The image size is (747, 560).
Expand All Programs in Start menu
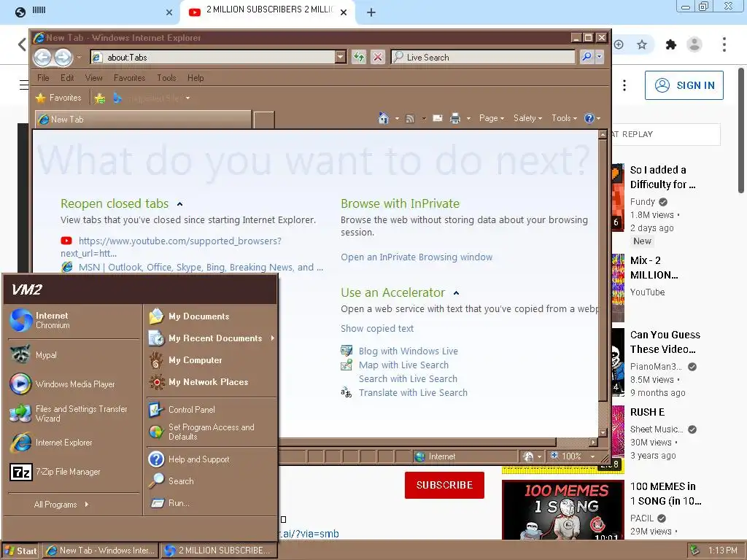click(x=61, y=505)
